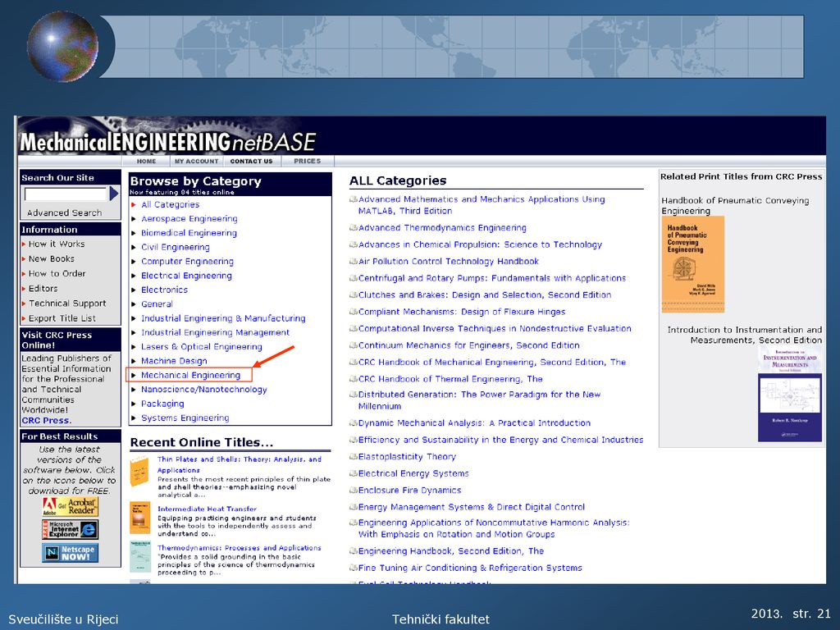Click the book icon beside Compliant Mechanisms
The image size is (840, 630).
point(353,312)
